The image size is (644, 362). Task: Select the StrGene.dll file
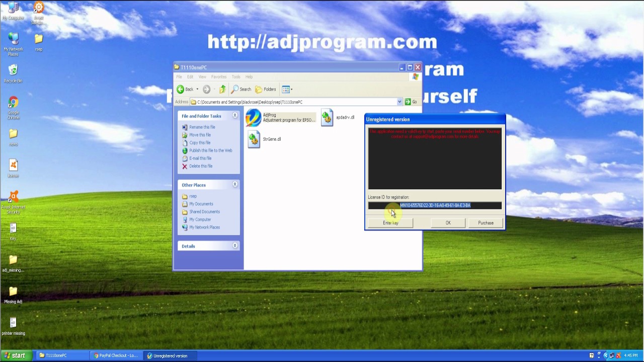tap(264, 139)
